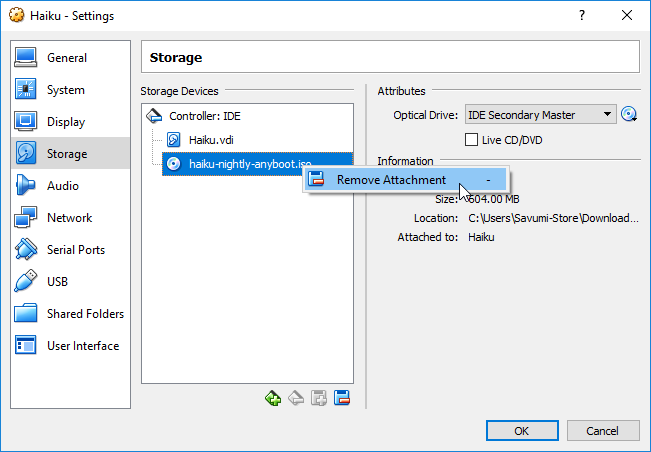Enable the Live CD/DVD checkbox
Viewport: 651px width, 452px height.
point(473,140)
